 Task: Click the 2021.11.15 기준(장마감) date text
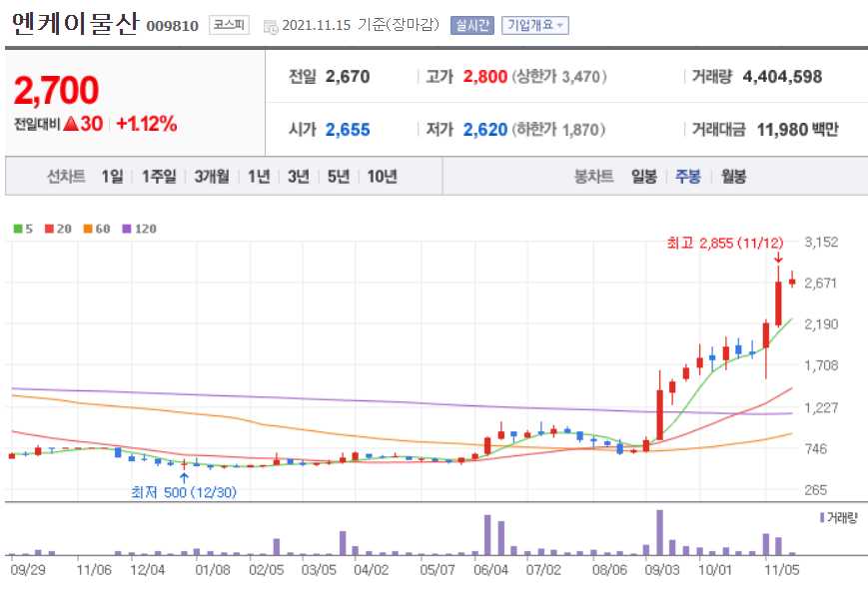361,25
